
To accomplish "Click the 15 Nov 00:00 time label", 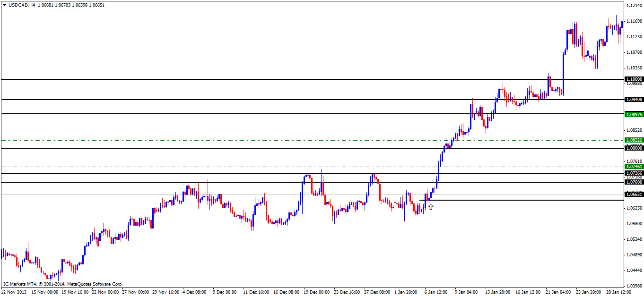I will point(45,292).
